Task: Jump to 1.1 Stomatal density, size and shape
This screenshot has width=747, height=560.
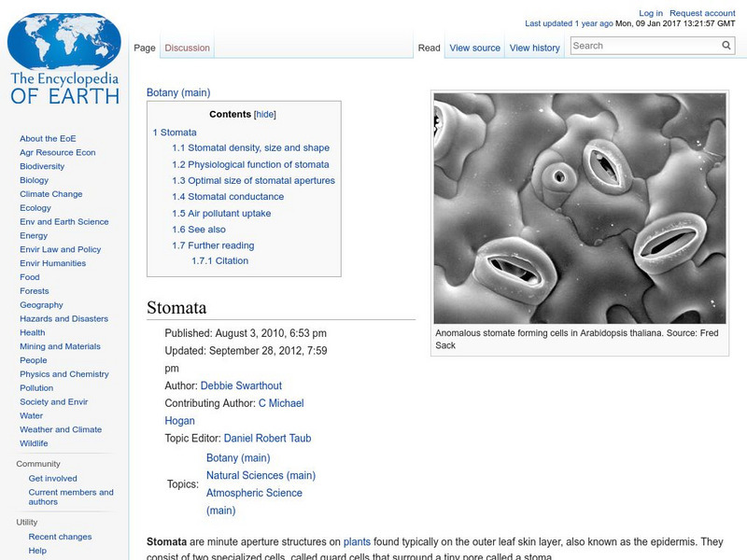Action: point(250,147)
